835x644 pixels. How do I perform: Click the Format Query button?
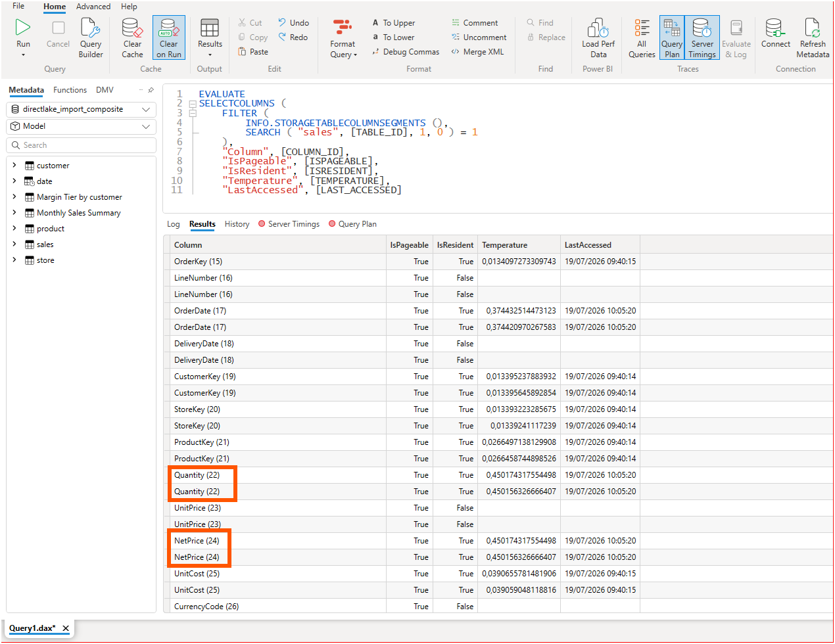(x=343, y=37)
